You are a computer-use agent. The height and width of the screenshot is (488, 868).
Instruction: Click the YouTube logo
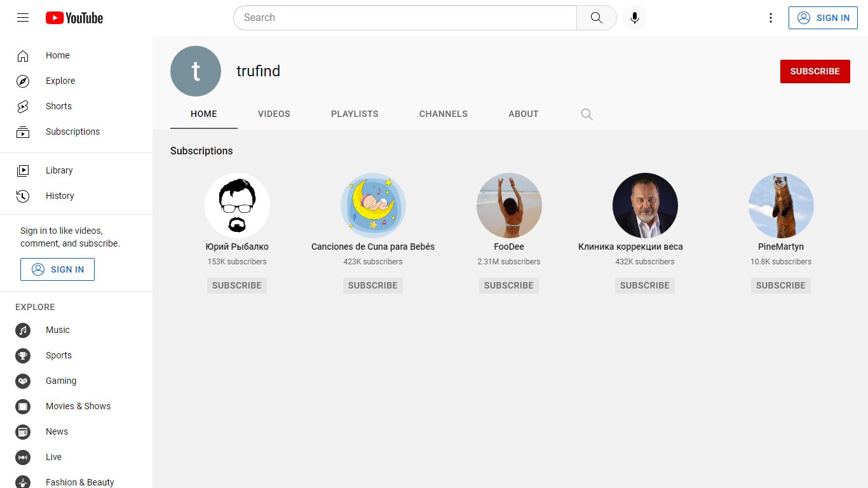point(74,18)
